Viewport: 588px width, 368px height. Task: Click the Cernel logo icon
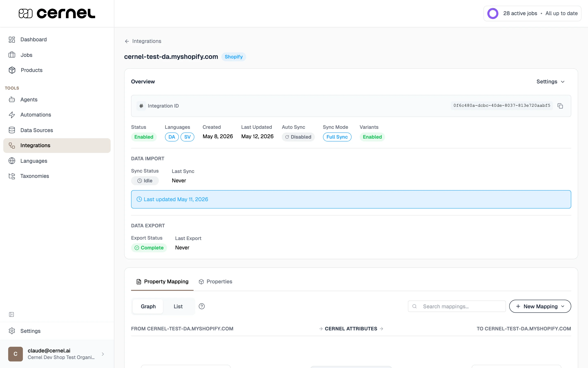click(x=26, y=13)
